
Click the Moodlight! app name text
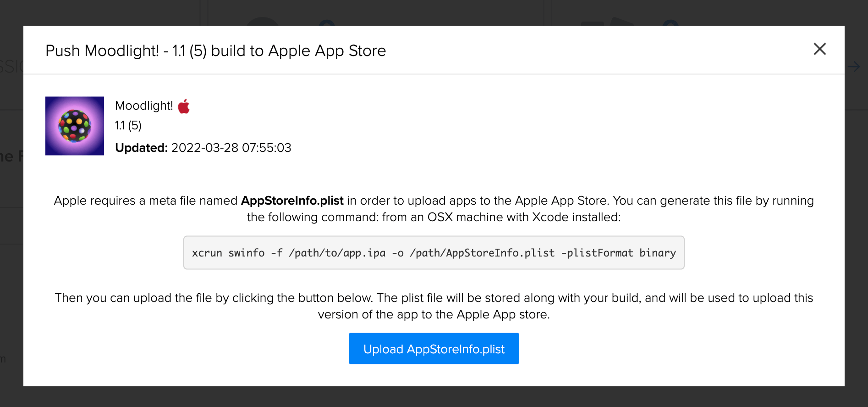(x=144, y=106)
